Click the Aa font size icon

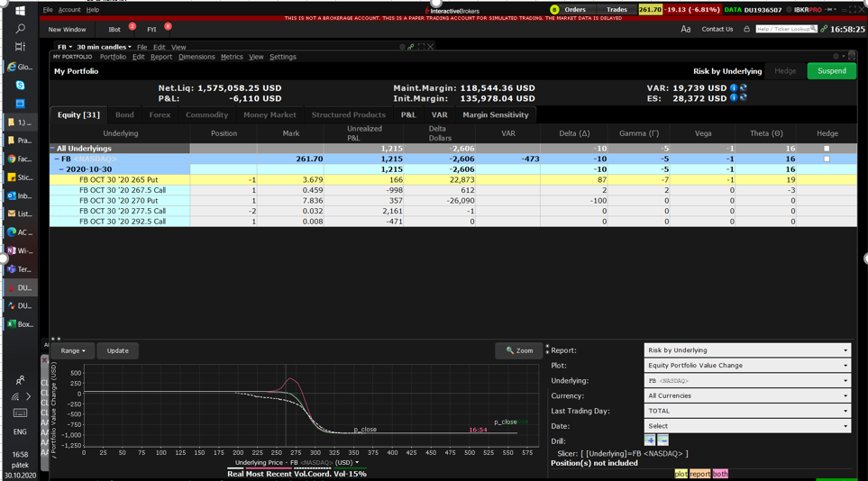point(686,30)
